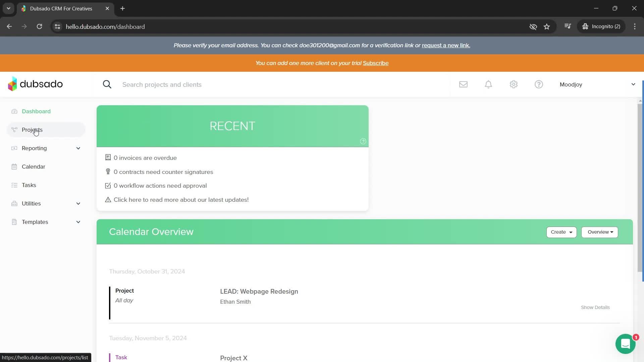Open the Intercom chat bubble

click(x=625, y=344)
